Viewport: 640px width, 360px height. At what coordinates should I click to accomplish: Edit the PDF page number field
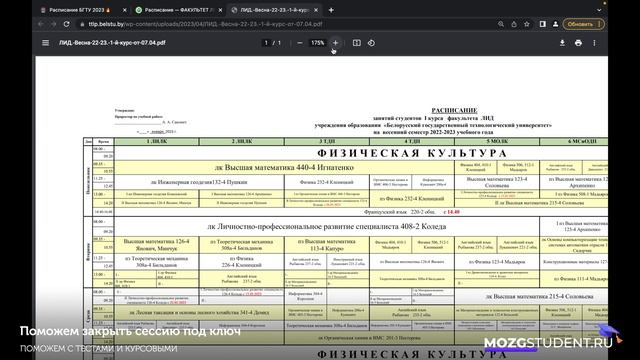coord(267,43)
